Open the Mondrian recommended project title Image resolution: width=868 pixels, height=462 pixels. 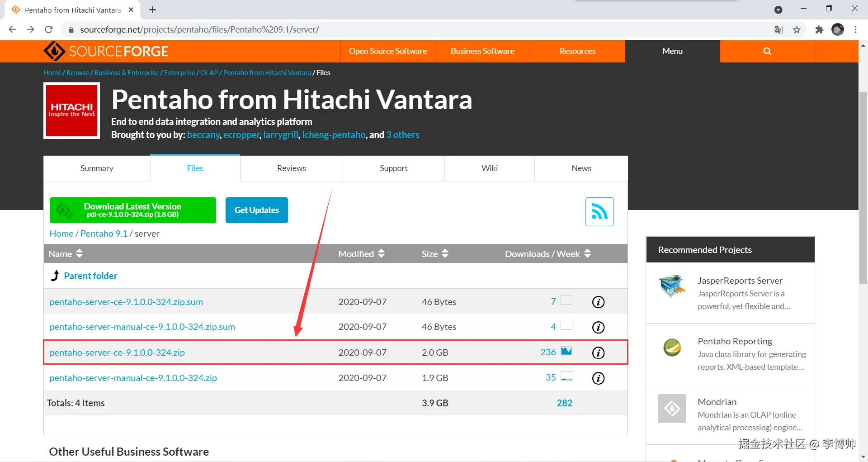[x=717, y=402]
